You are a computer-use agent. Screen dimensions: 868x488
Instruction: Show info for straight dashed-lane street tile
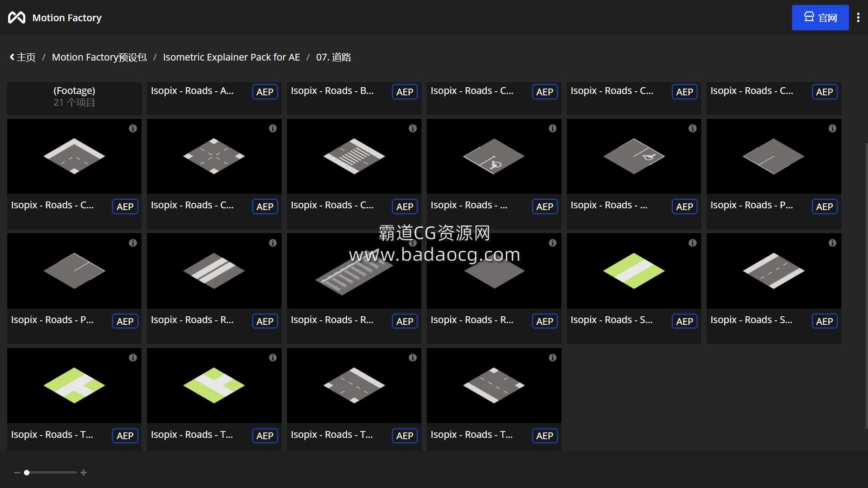coord(832,243)
